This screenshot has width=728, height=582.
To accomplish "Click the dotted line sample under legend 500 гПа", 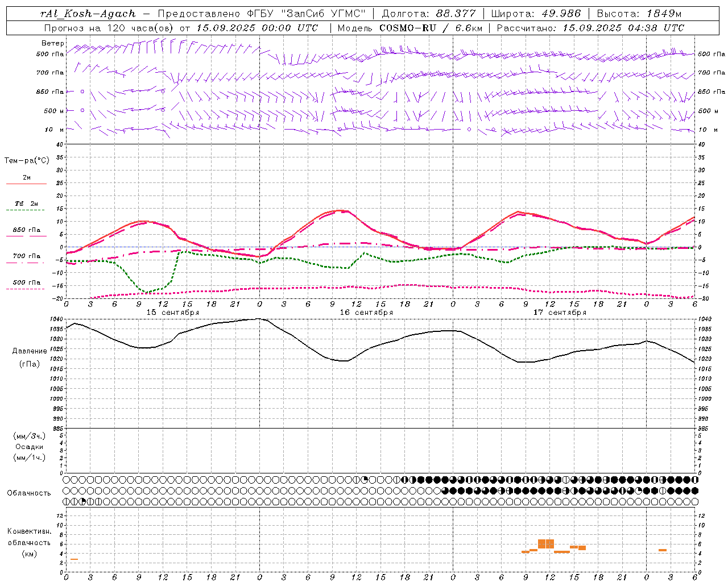I will click(25, 289).
